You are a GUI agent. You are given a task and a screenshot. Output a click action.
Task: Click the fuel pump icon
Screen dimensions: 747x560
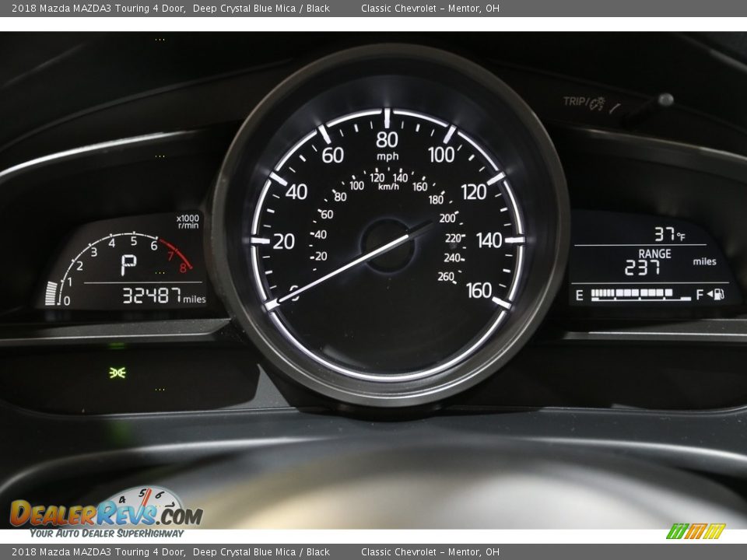[x=719, y=294]
